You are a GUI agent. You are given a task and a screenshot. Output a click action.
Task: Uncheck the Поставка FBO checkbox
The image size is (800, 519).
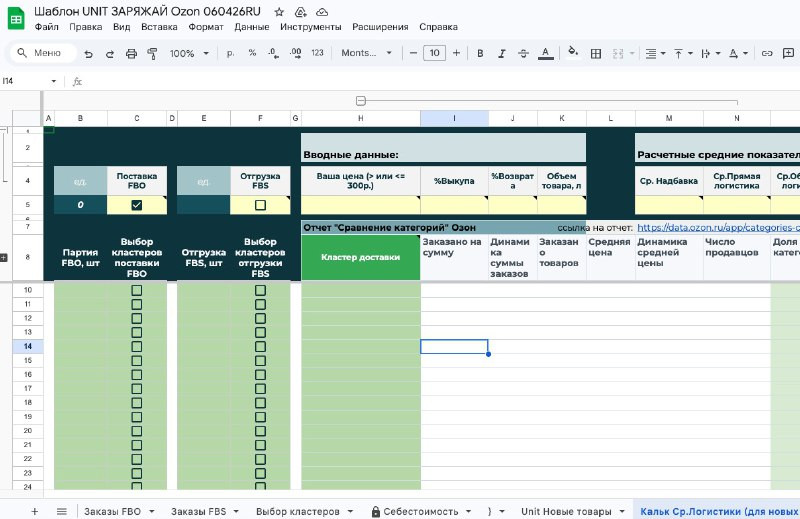click(137, 205)
